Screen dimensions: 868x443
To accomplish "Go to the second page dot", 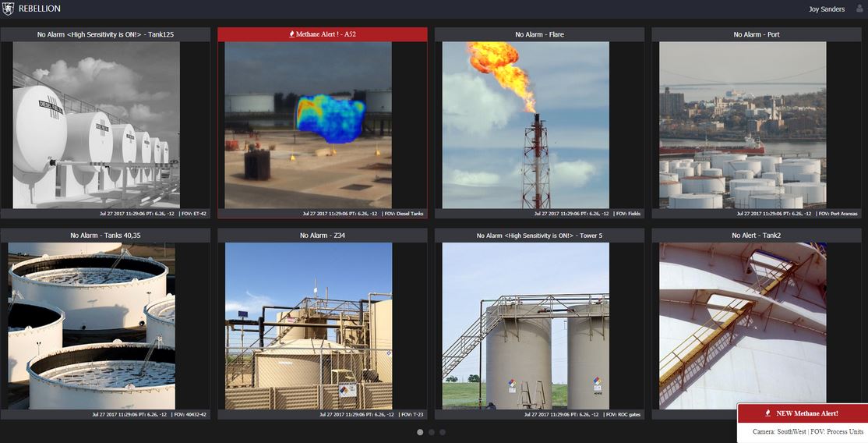I will 432,432.
